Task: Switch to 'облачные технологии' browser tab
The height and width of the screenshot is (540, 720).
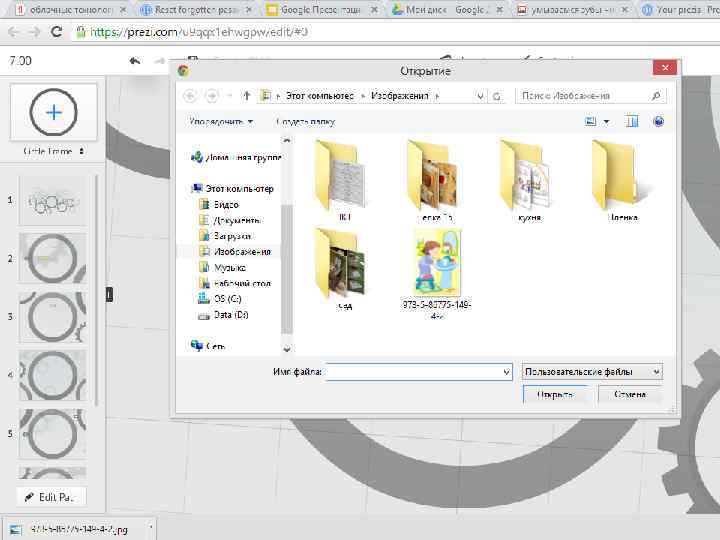Action: point(70,10)
